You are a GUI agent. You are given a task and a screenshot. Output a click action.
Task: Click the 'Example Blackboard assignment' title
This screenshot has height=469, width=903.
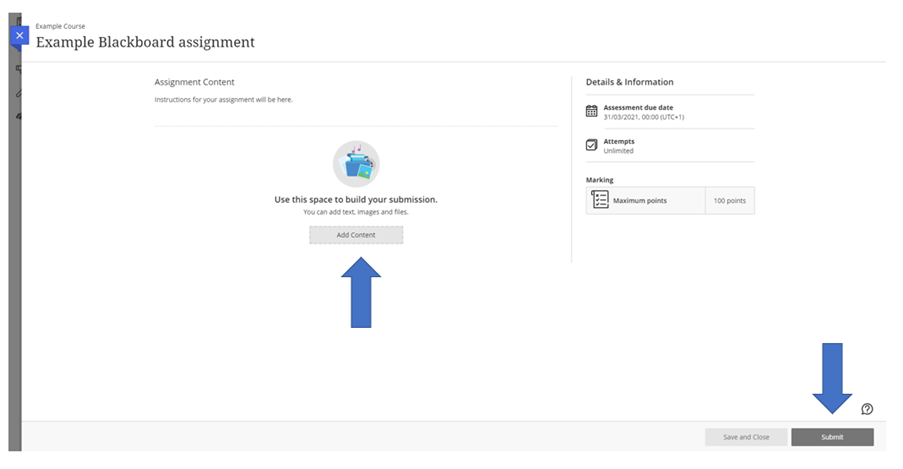coord(145,42)
